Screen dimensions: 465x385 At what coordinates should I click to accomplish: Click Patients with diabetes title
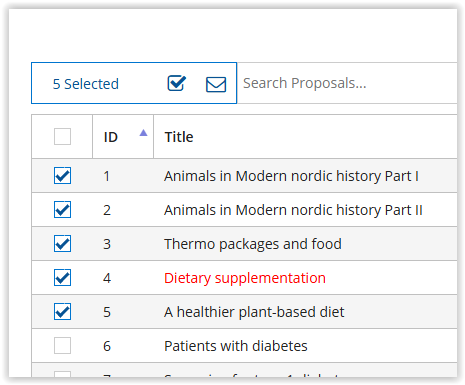click(x=236, y=346)
